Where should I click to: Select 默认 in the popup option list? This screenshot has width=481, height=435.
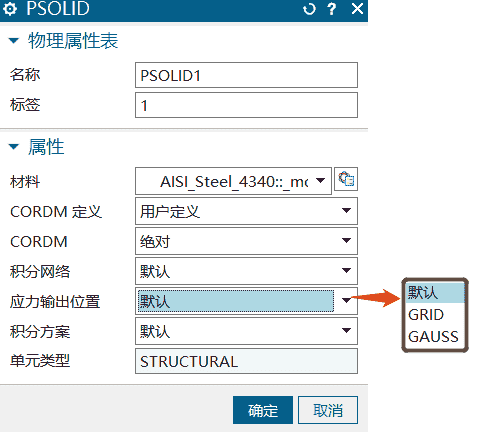coord(434,293)
